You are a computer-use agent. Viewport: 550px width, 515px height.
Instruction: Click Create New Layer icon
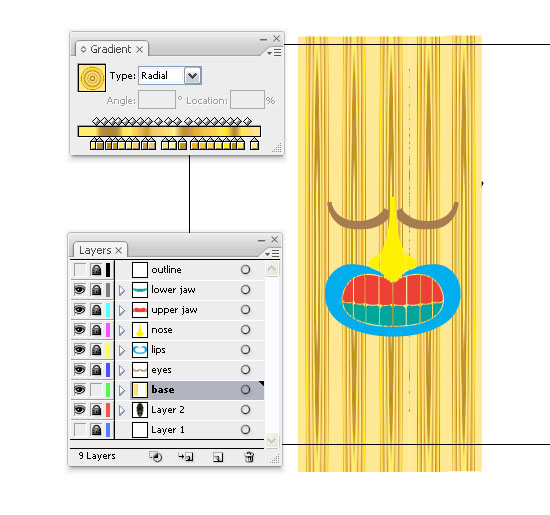[x=218, y=457]
